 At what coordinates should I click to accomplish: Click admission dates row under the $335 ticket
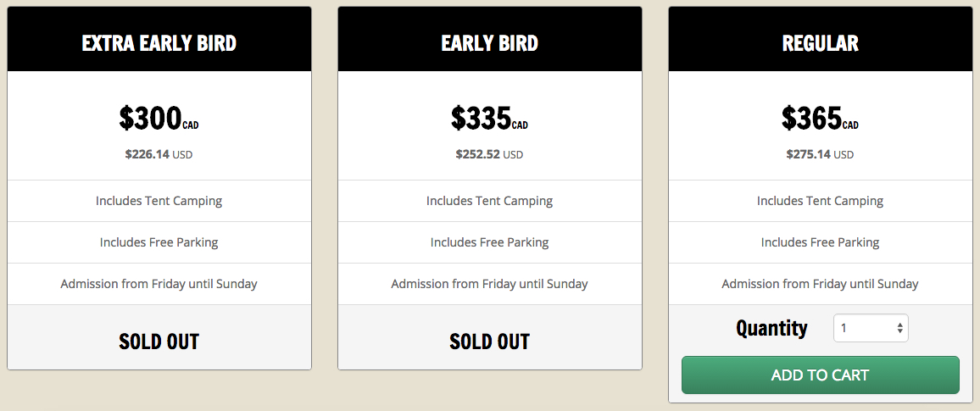pyautogui.click(x=489, y=284)
